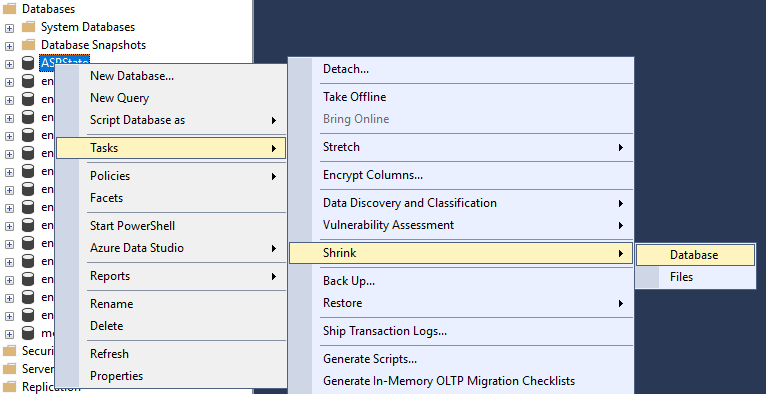Open the Reports submenu arrow
The image size is (766, 394).
point(274,276)
